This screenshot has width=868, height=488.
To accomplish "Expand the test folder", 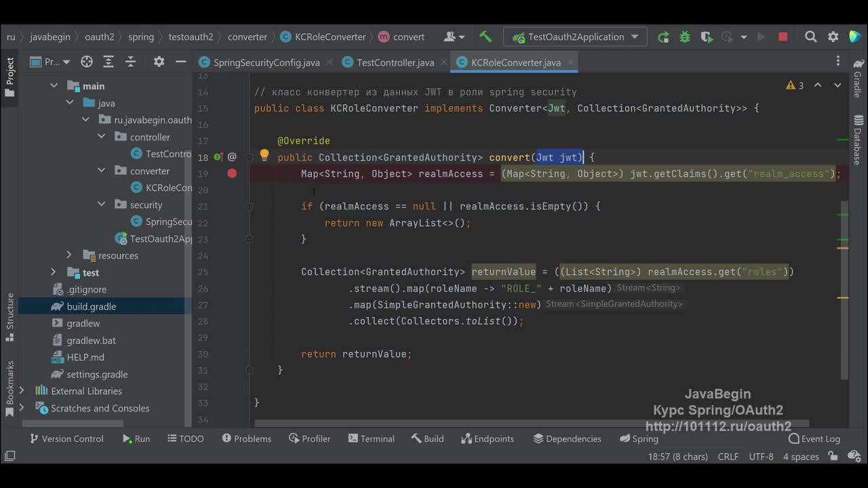I will point(54,272).
